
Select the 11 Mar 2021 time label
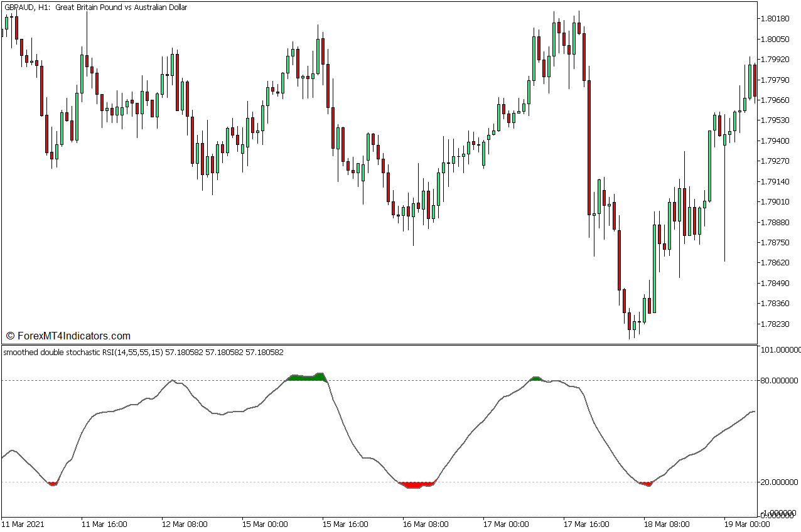coord(23,523)
